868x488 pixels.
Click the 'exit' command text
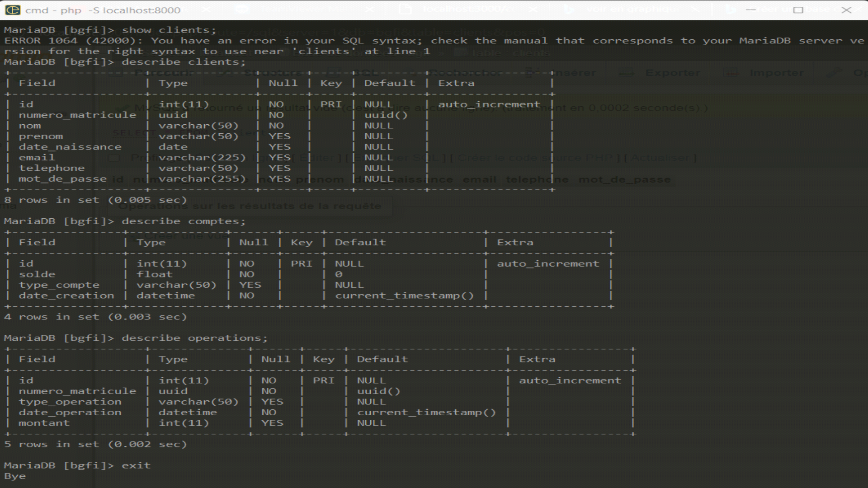pos(136,465)
